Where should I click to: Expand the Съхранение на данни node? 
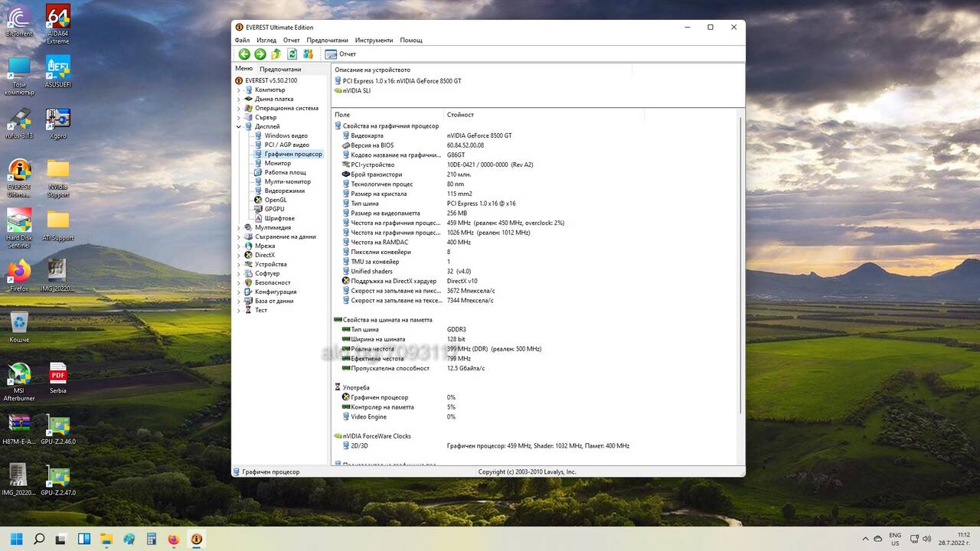click(238, 237)
